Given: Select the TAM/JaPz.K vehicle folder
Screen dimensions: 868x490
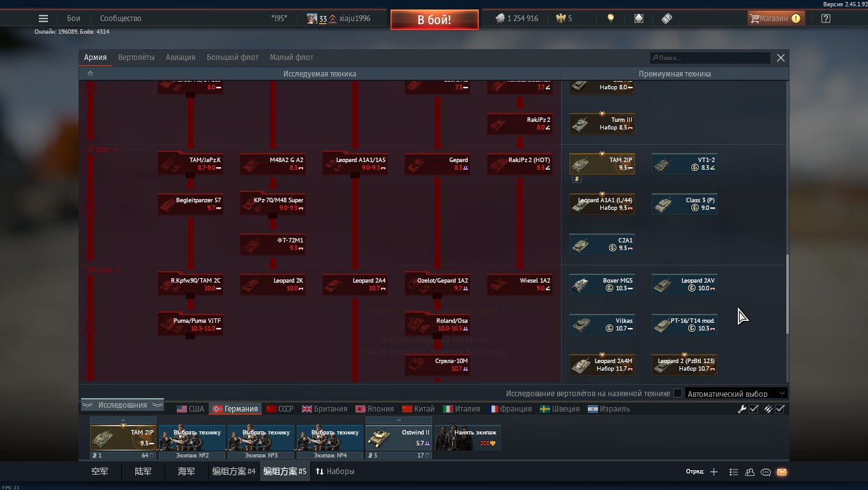Looking at the screenshot, I should tap(190, 163).
